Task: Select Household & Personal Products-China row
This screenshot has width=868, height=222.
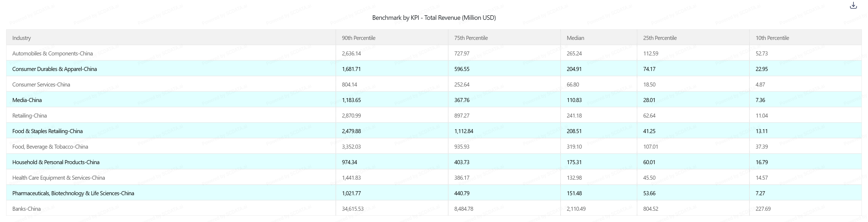Action: click(56, 162)
